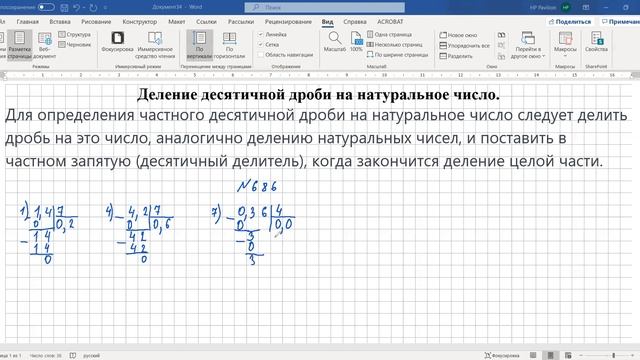
Task: Click the zoom out minus button
Action: (582, 356)
